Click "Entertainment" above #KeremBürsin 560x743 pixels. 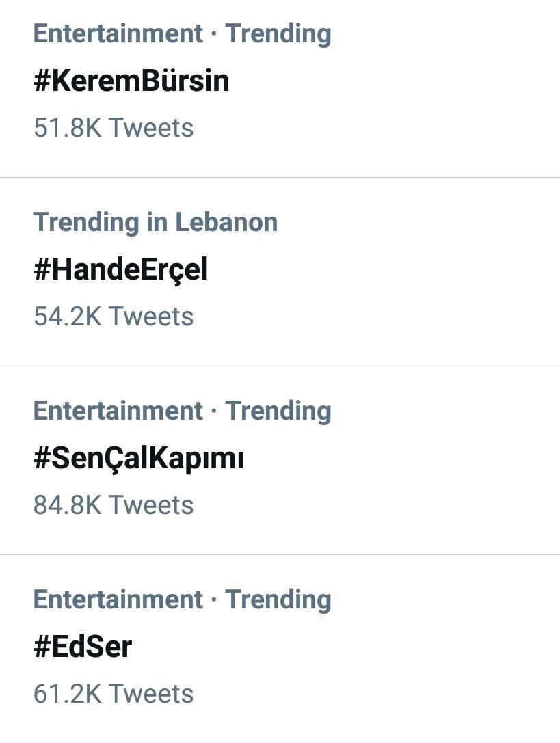118,33
